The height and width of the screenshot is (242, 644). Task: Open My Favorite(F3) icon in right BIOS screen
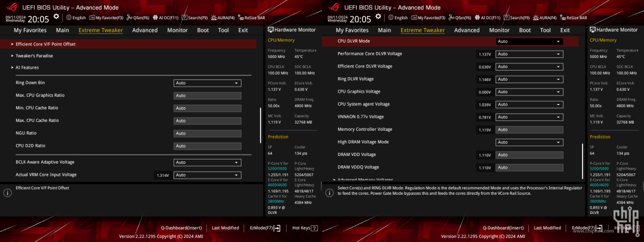(x=414, y=18)
